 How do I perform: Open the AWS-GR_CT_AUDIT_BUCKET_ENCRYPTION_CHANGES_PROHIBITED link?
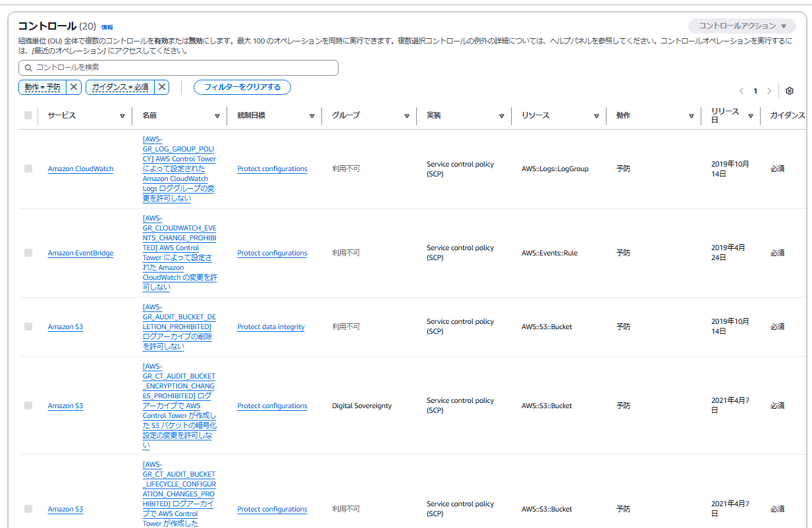point(180,406)
